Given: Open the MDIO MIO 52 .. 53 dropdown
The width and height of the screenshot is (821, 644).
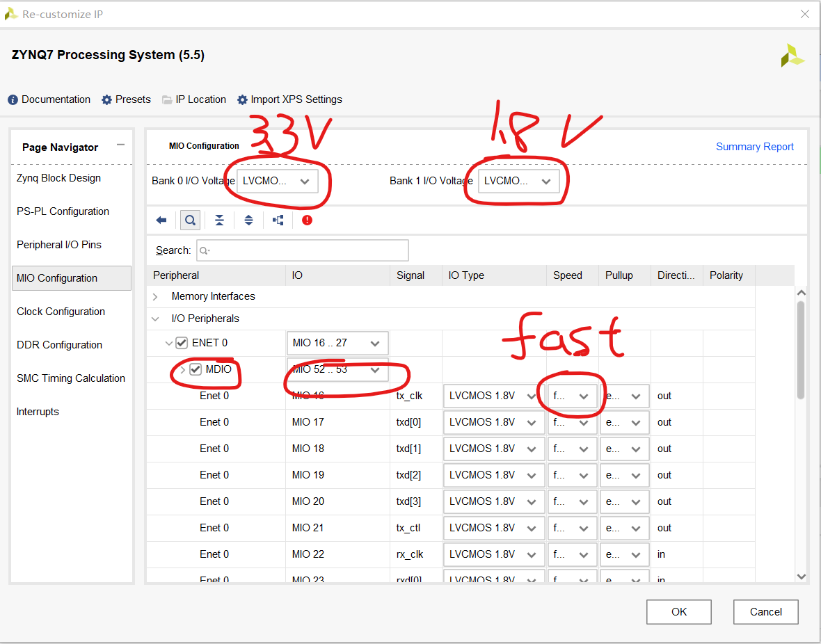Looking at the screenshot, I should [337, 370].
